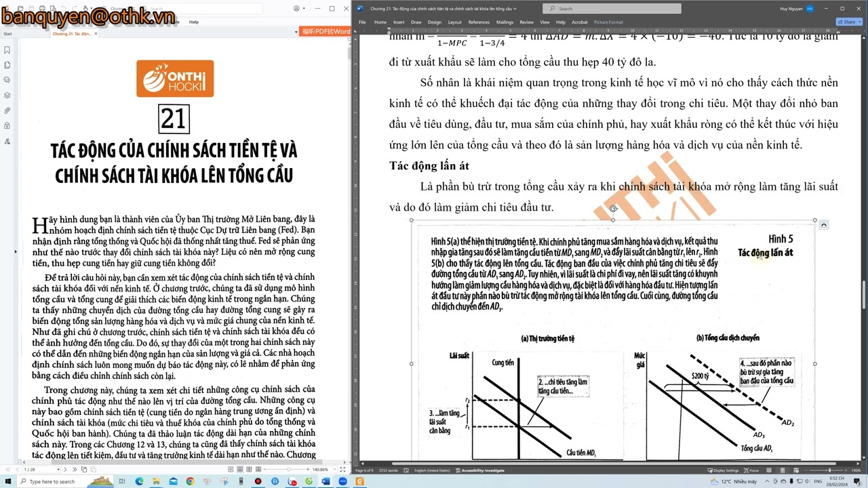Click the PDF page number field 1 / 28

pyautogui.click(x=42, y=469)
